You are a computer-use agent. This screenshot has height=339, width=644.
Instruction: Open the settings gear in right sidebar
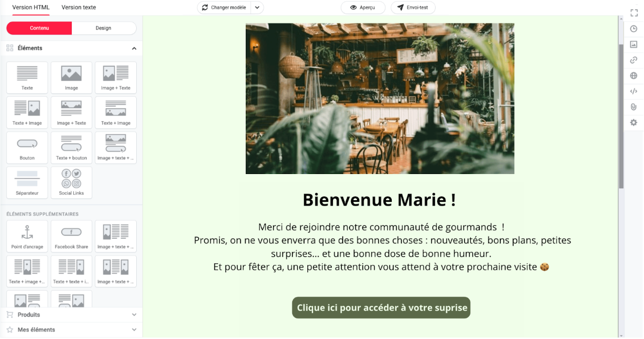(x=634, y=123)
